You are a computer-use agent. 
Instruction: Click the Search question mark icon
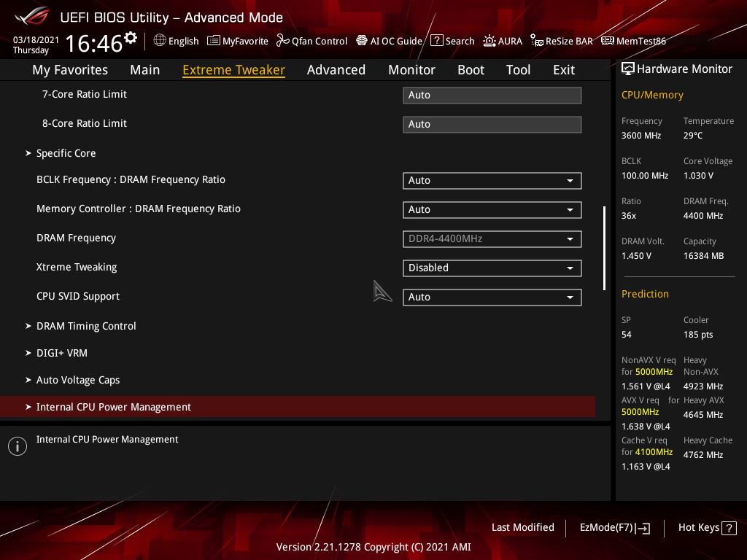(x=436, y=41)
